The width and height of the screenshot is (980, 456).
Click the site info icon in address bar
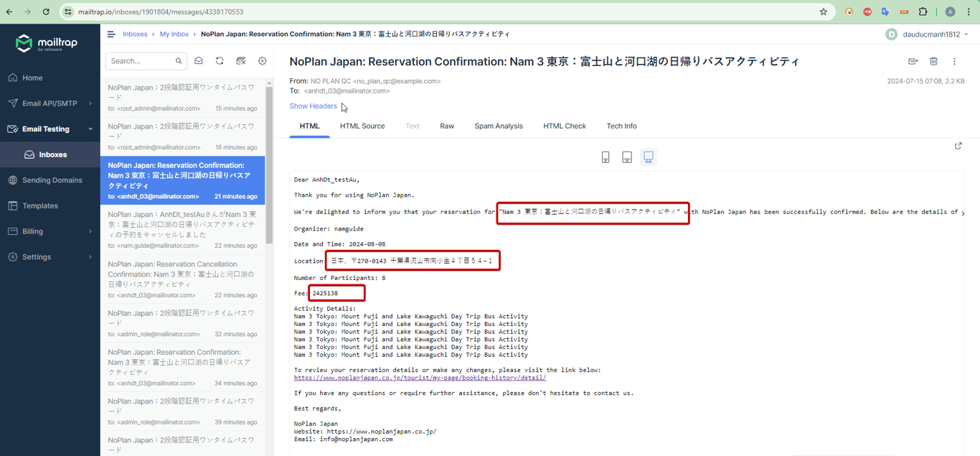pos(68,11)
